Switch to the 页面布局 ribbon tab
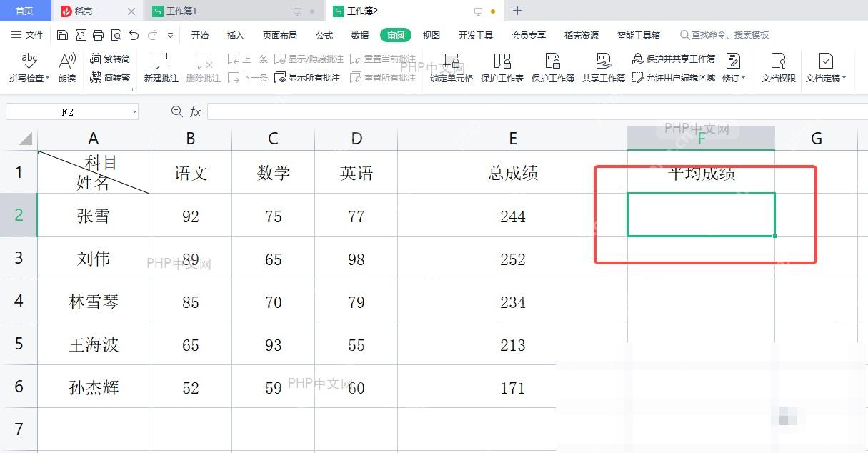Image resolution: width=868 pixels, height=453 pixels. tap(279, 35)
